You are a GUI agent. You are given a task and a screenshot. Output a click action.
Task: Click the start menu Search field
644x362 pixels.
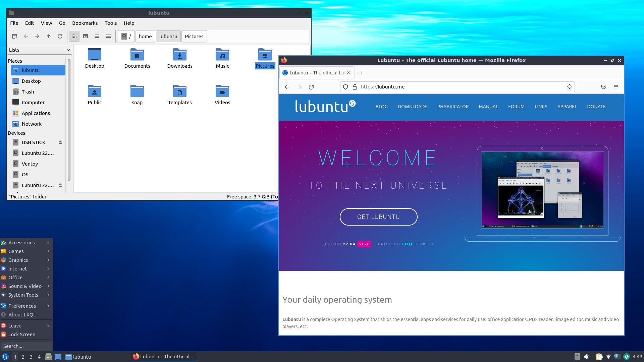coord(26,346)
